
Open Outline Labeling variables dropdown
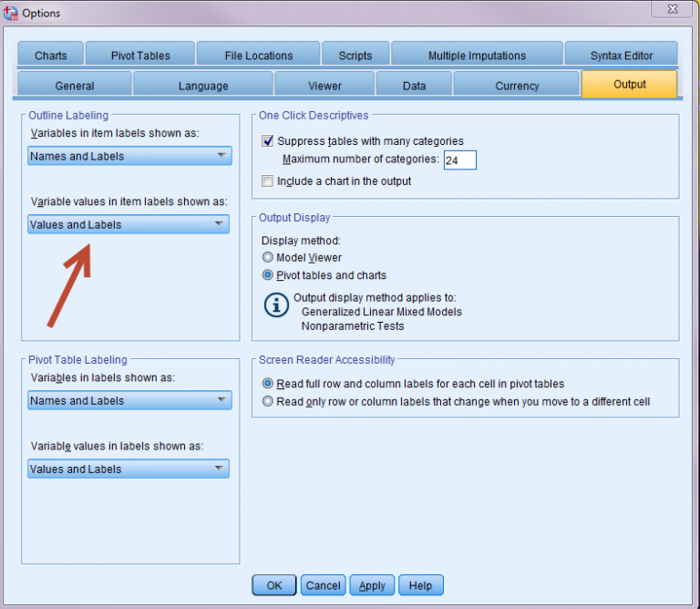pyautogui.click(x=129, y=156)
